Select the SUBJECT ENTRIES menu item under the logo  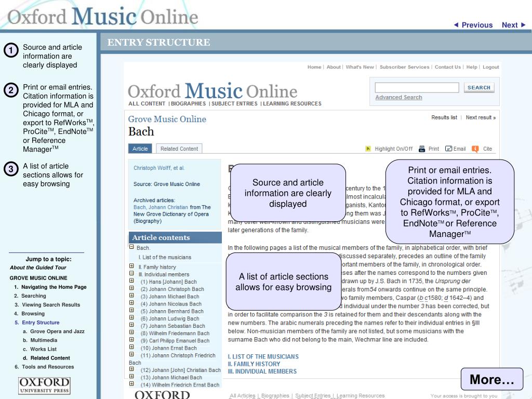234,103
